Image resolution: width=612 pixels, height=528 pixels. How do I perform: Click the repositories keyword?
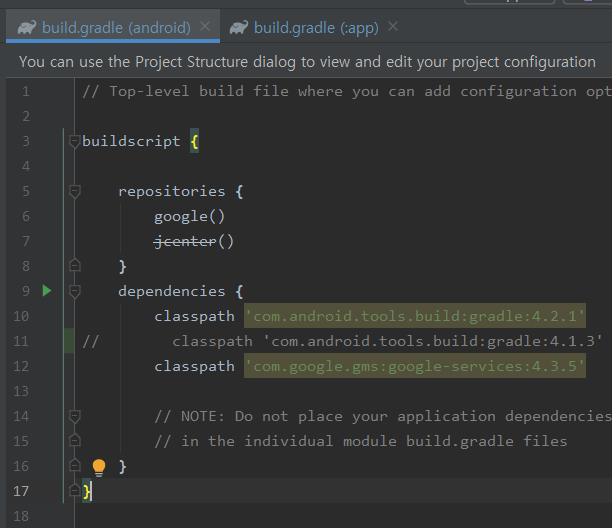(172, 191)
